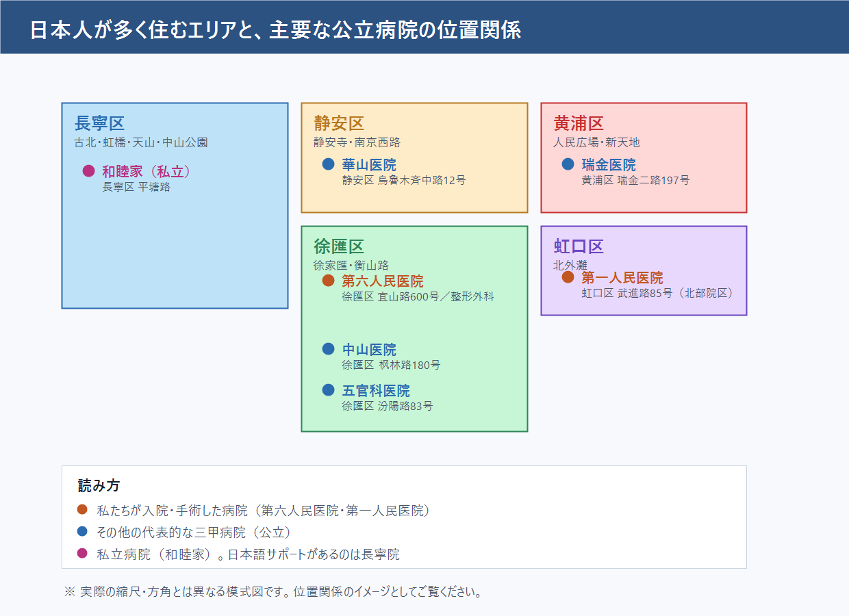Image resolution: width=849 pixels, height=616 pixels.
Task: Click the blue dot next to 華山医院
Action: (x=328, y=164)
